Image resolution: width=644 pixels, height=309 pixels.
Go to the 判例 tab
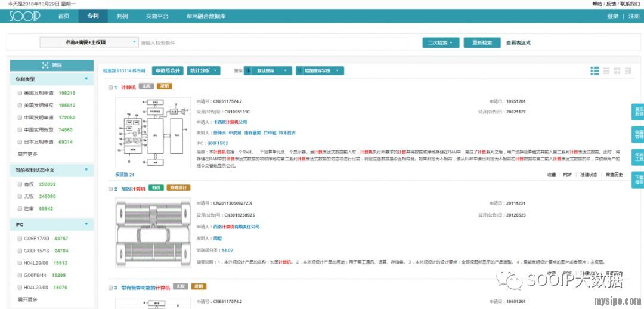tap(122, 16)
